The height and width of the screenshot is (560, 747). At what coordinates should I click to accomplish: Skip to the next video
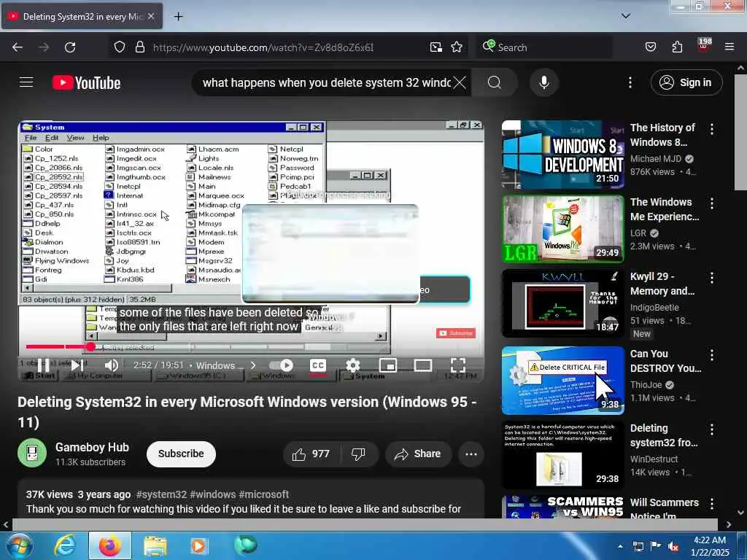(77, 366)
